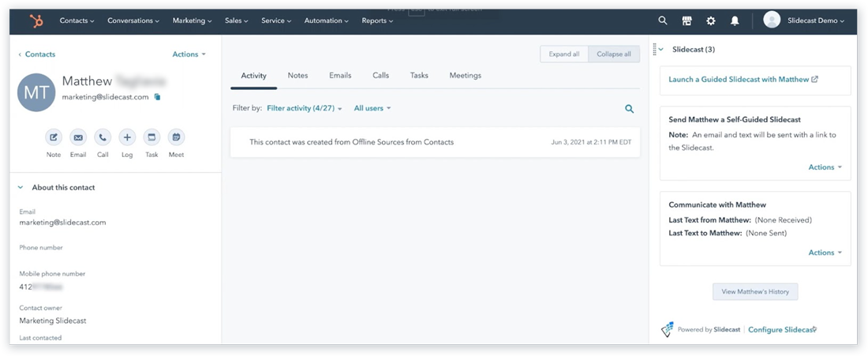Click the Email field value marketing@slidecast.com
The image size is (868, 356).
coord(62,223)
